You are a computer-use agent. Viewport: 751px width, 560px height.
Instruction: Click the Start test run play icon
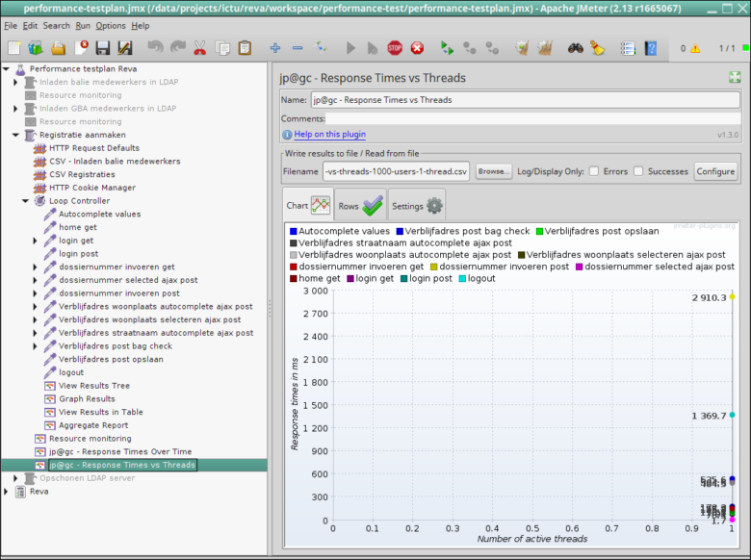coord(350,47)
